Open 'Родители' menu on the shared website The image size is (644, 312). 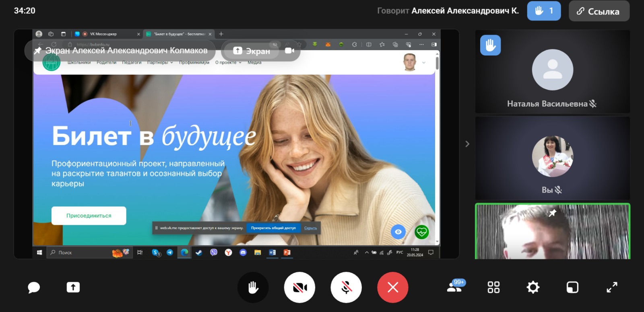point(106,63)
